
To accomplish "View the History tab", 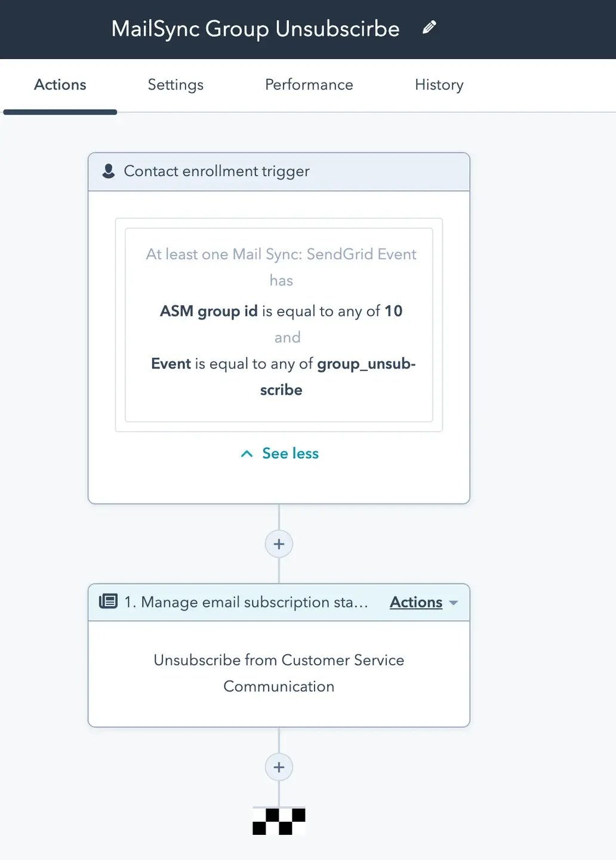I will click(x=439, y=85).
